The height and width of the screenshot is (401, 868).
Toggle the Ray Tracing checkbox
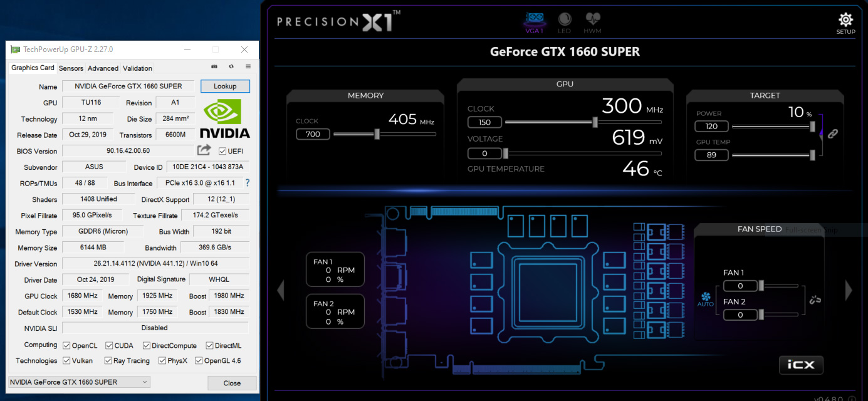pos(108,360)
